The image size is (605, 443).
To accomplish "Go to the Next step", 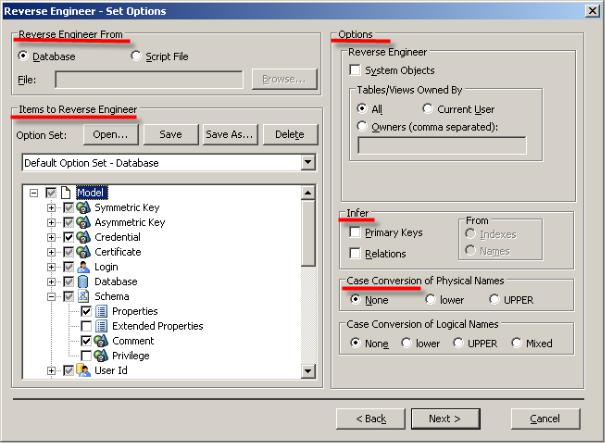I will pos(446,419).
